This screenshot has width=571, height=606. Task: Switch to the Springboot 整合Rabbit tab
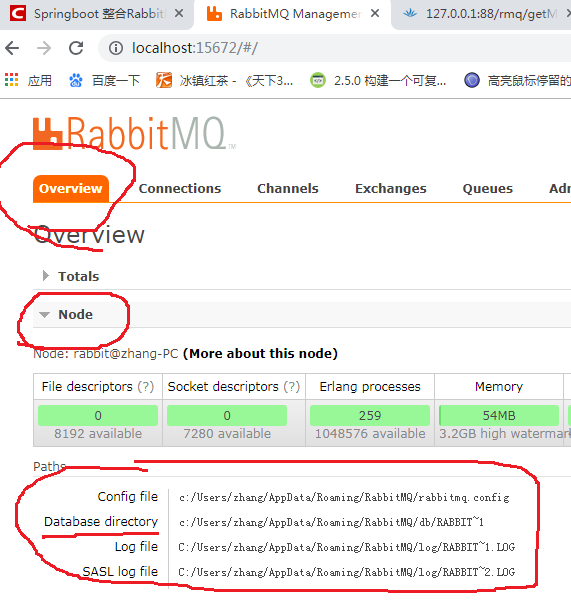coord(97,14)
